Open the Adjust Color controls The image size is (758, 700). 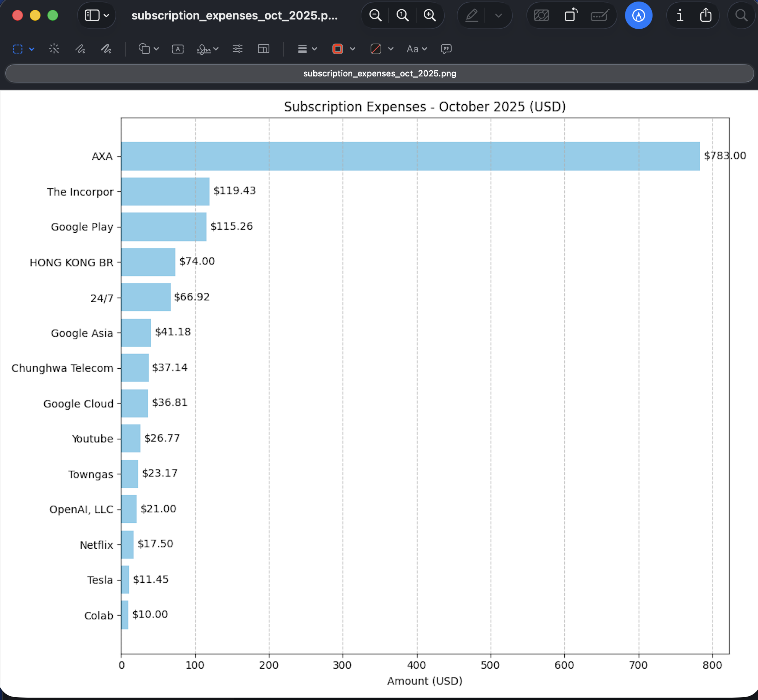[x=237, y=49]
